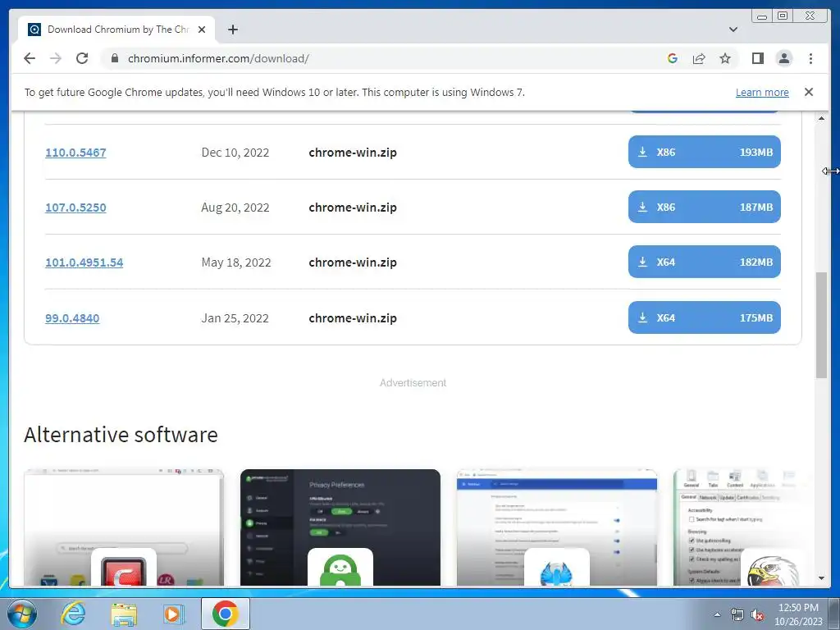Click the Jan 25, 2022 date
Screen dimensions: 840x630
coord(235,318)
